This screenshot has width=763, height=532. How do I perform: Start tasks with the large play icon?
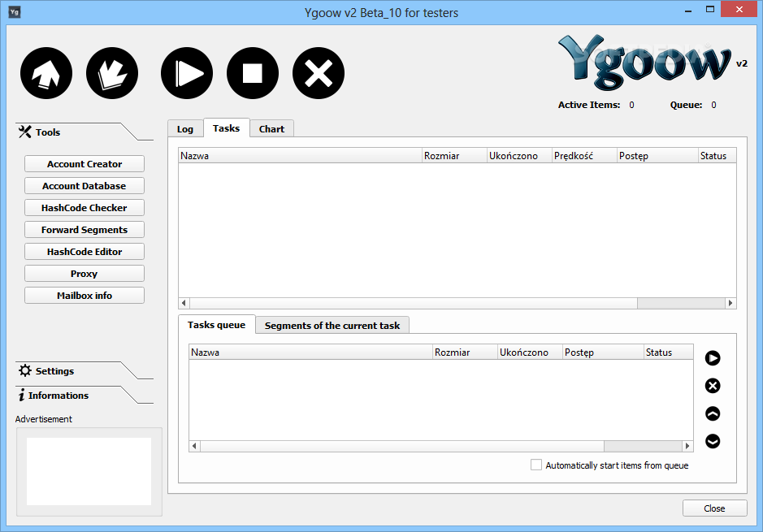(187, 73)
